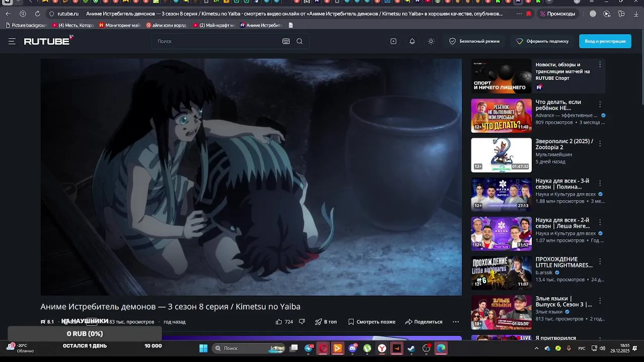Open Злые языки 01:05:50 thumbnail
644x362 pixels.
click(501, 312)
